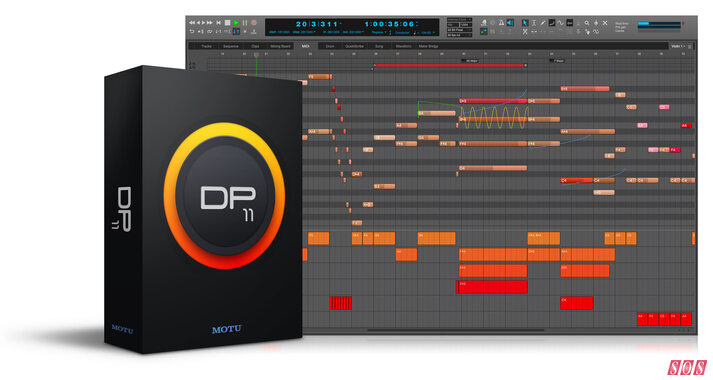Toggle the Memory Cycle loop icon
The height and width of the screenshot is (380, 713).
[x=209, y=32]
